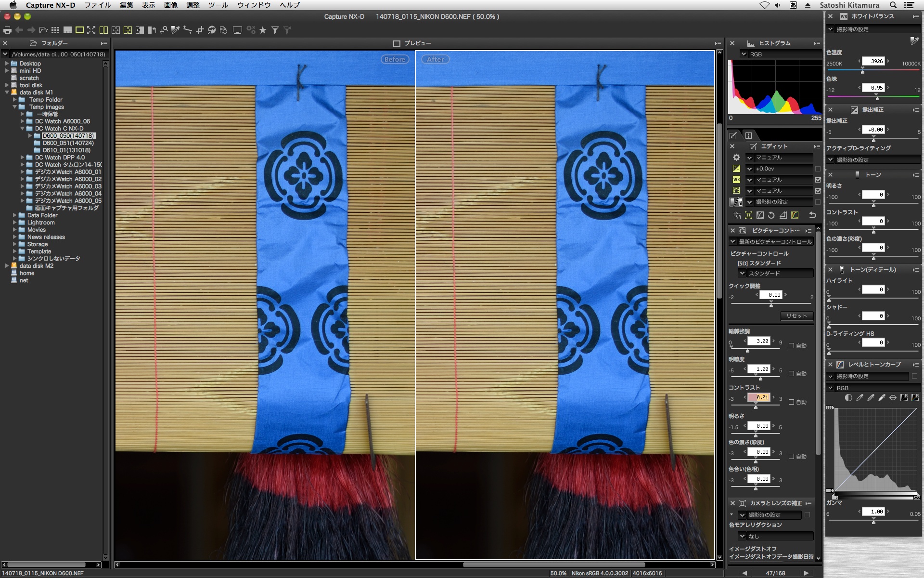Screen dimensions: 924x578
Task: Open noise reduction NR tool
Action: point(737,215)
